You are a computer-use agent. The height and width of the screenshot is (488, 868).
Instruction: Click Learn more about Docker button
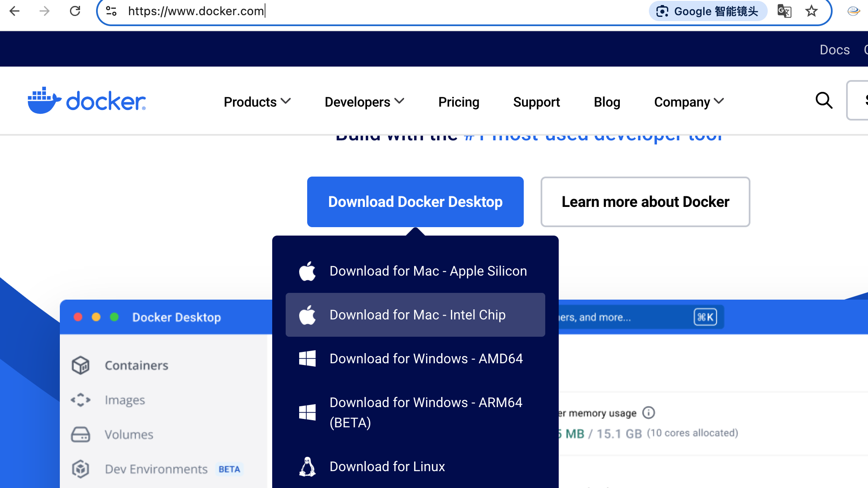click(646, 202)
